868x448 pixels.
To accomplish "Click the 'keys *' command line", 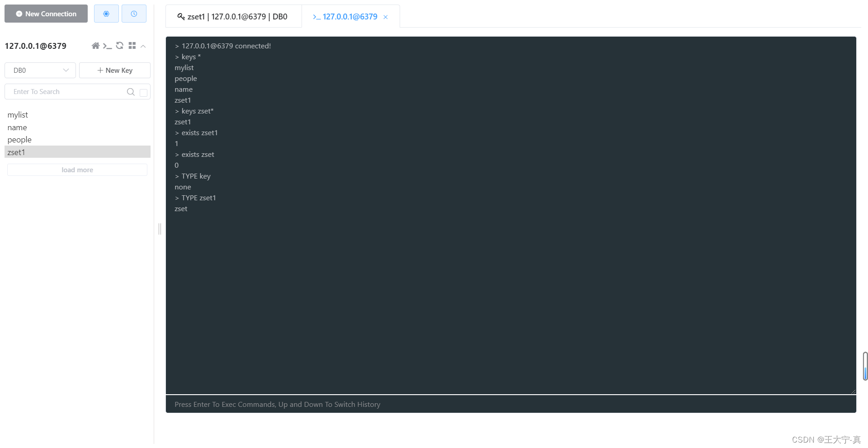I will pyautogui.click(x=188, y=57).
